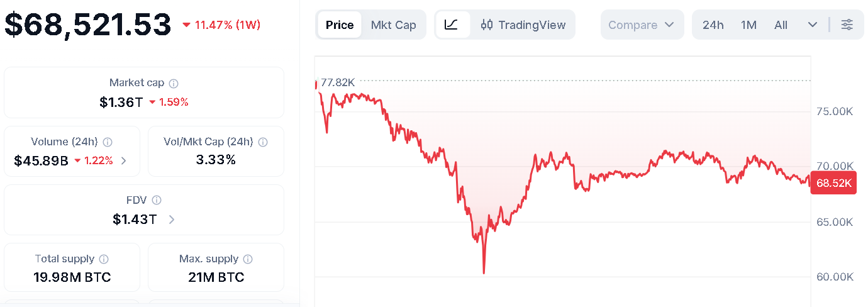Click the FDV info icon
This screenshot has height=307, width=868.
(157, 200)
